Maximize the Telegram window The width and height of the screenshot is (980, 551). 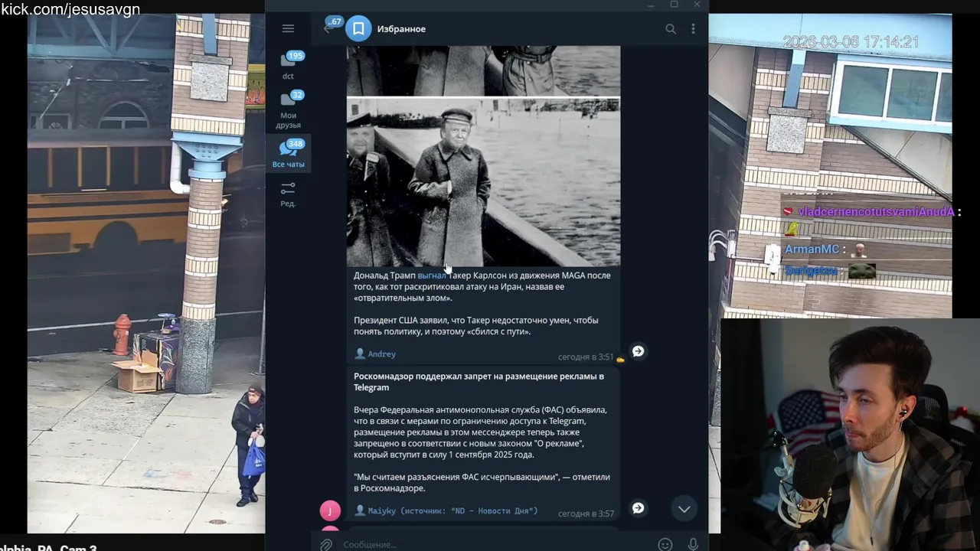(x=674, y=5)
